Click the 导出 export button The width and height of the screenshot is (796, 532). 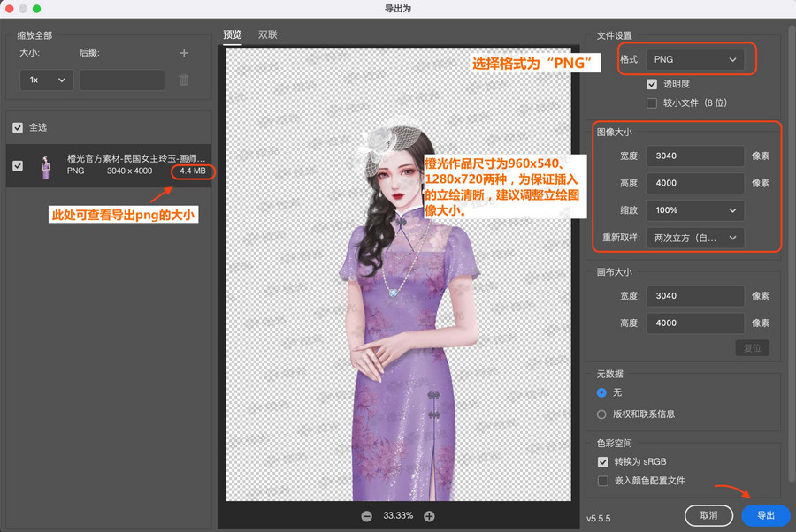point(766,515)
